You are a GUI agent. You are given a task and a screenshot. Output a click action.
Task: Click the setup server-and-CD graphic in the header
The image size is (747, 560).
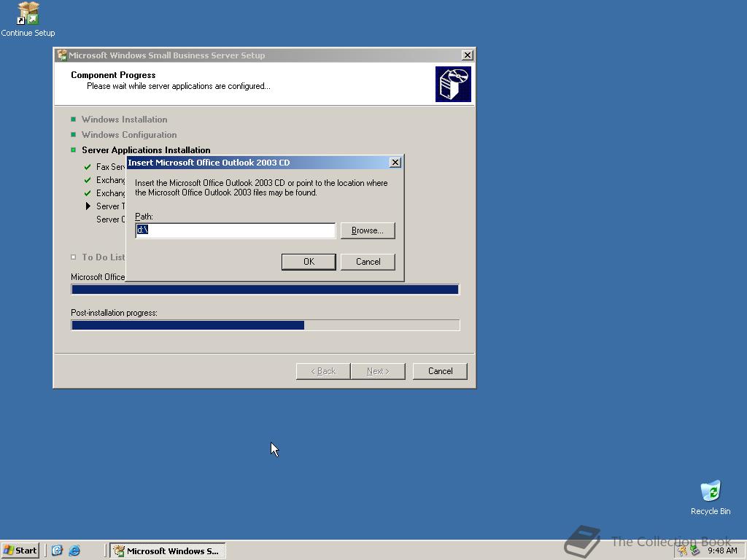click(x=453, y=85)
